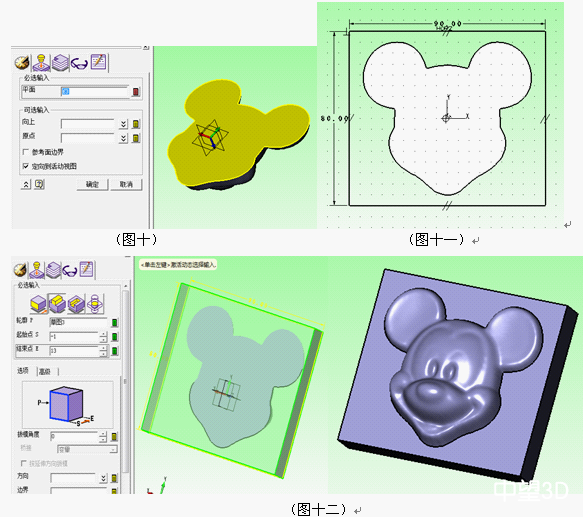Switch to the 选项 tab
The width and height of the screenshot is (583, 517).
(23, 371)
